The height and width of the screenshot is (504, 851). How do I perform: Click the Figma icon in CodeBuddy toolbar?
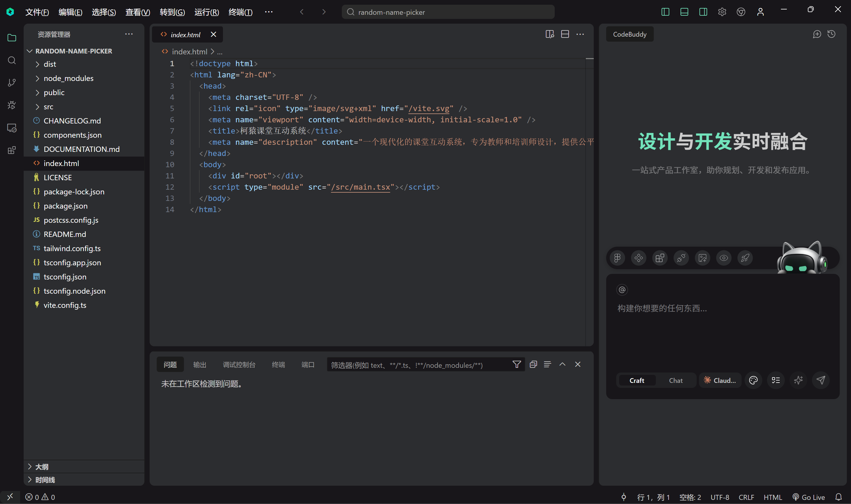coord(617,258)
